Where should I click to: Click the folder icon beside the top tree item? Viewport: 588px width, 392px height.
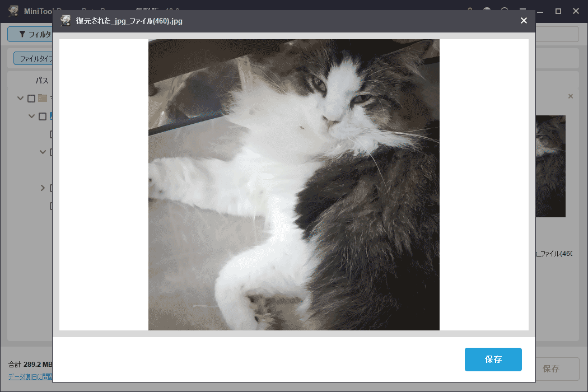click(x=42, y=98)
